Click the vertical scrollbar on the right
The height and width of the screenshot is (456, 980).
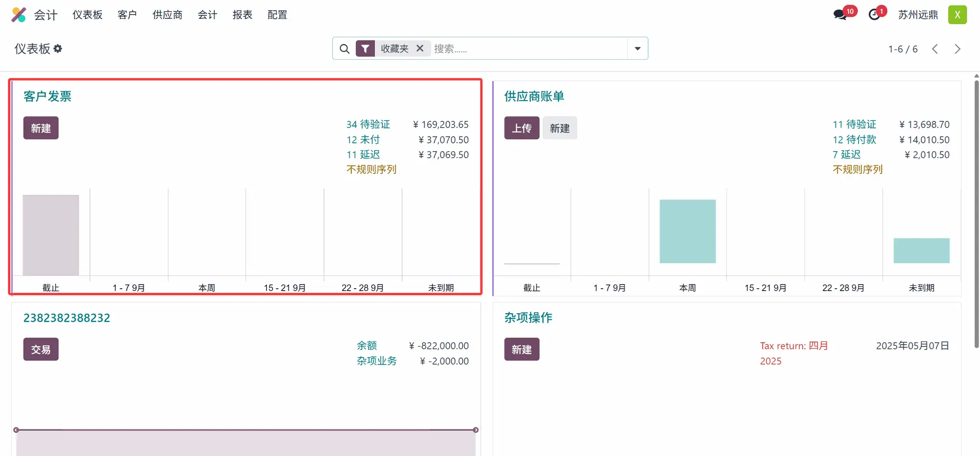pyautogui.click(x=976, y=214)
